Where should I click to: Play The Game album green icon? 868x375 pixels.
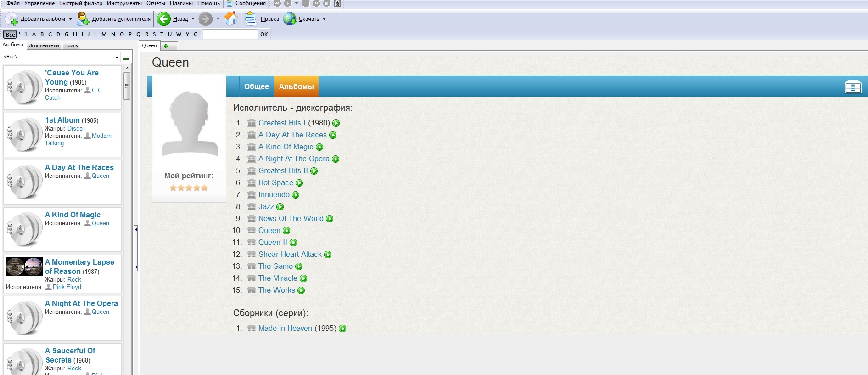click(299, 267)
